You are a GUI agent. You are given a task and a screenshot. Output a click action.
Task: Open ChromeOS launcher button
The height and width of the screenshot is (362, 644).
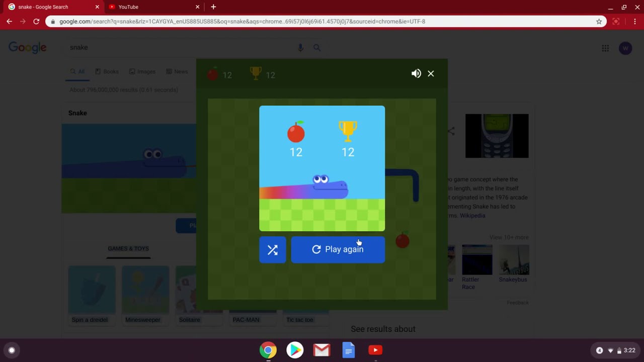click(x=12, y=350)
